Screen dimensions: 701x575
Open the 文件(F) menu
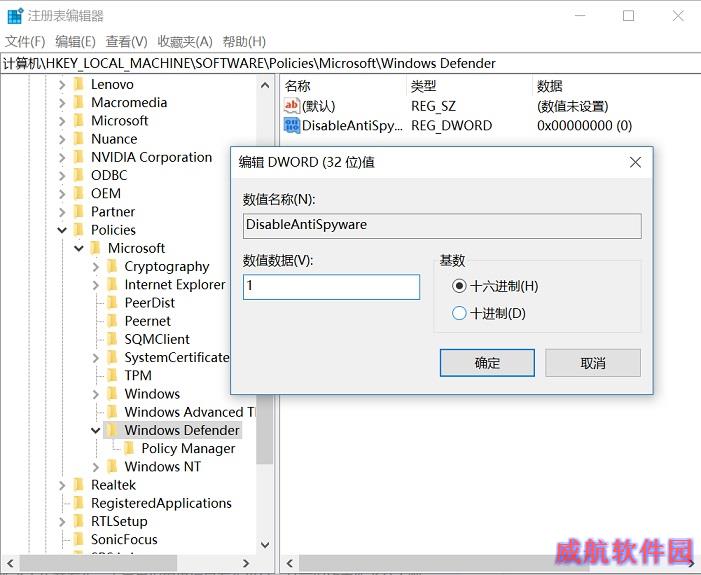click(x=25, y=42)
